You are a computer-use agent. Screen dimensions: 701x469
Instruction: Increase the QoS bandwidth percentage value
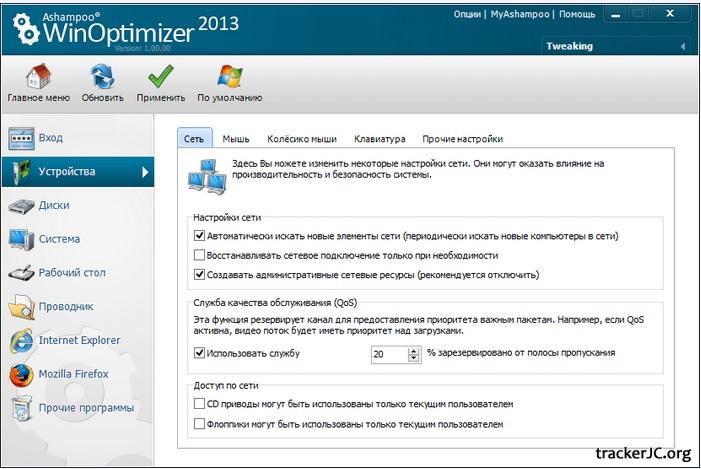414,351
